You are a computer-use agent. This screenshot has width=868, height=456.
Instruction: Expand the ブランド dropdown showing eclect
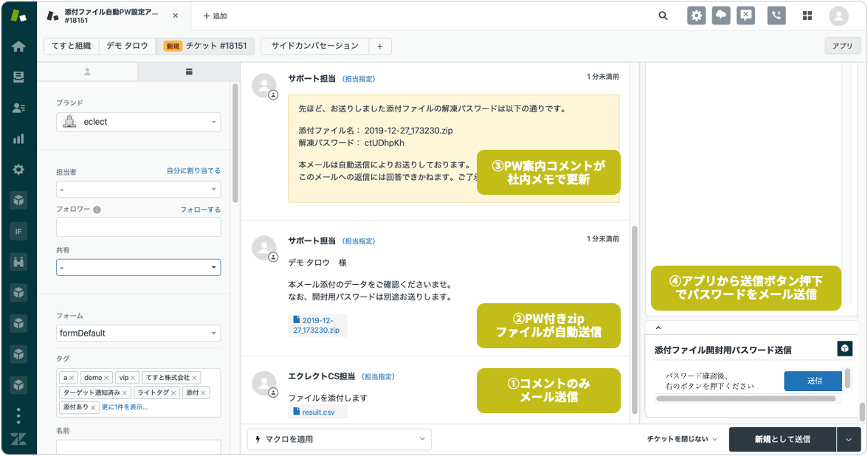pos(139,122)
